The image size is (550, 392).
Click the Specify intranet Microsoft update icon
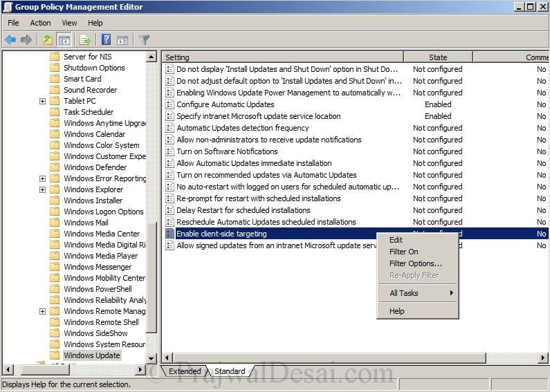click(169, 116)
